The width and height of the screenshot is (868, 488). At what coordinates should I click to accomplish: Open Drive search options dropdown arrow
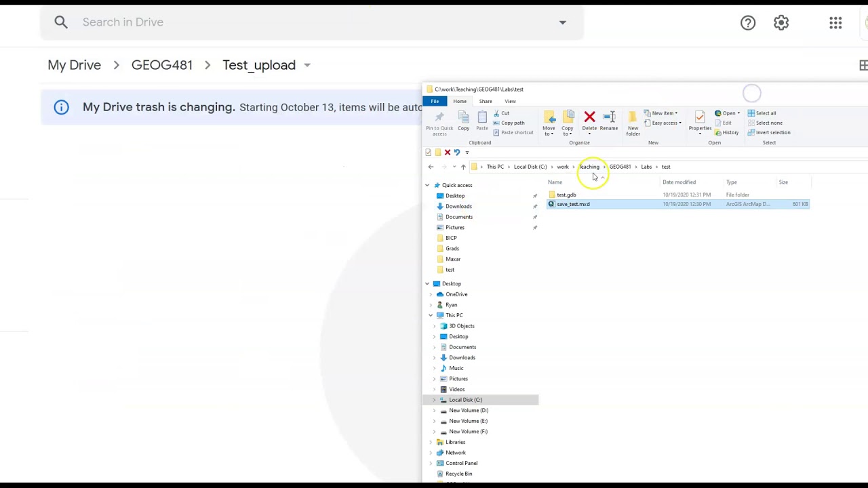[x=562, y=22]
